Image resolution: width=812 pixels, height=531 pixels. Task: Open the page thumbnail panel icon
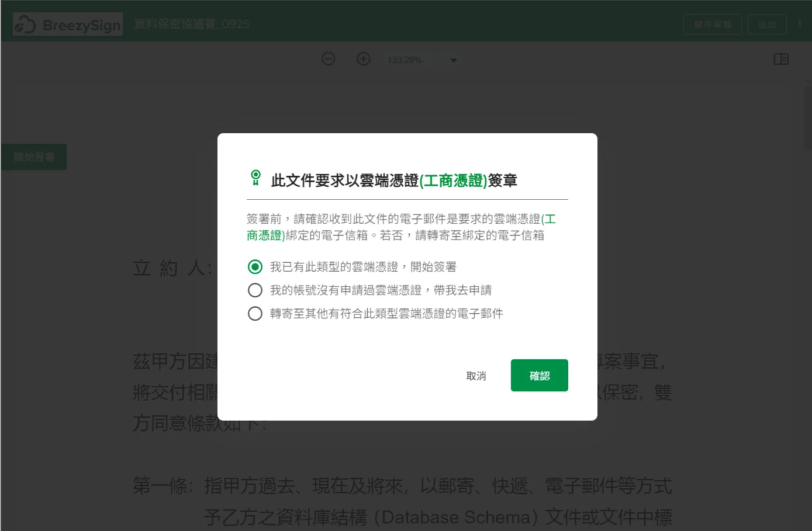point(781,59)
